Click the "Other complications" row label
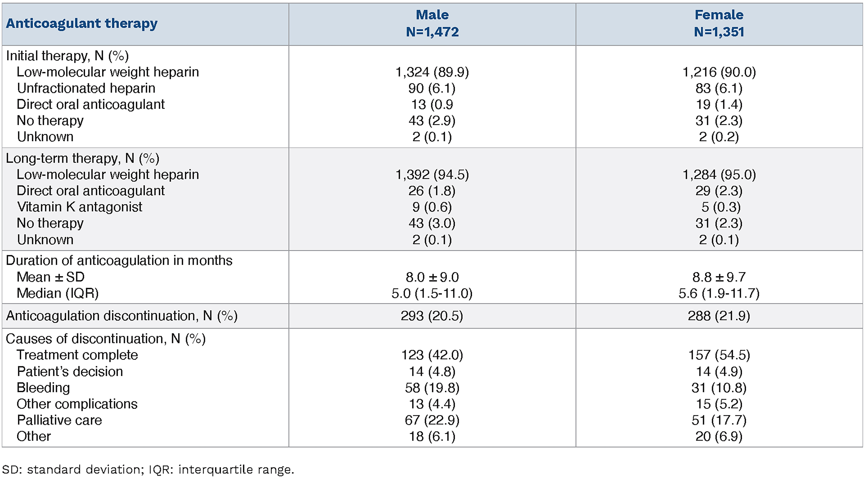 point(77,404)
